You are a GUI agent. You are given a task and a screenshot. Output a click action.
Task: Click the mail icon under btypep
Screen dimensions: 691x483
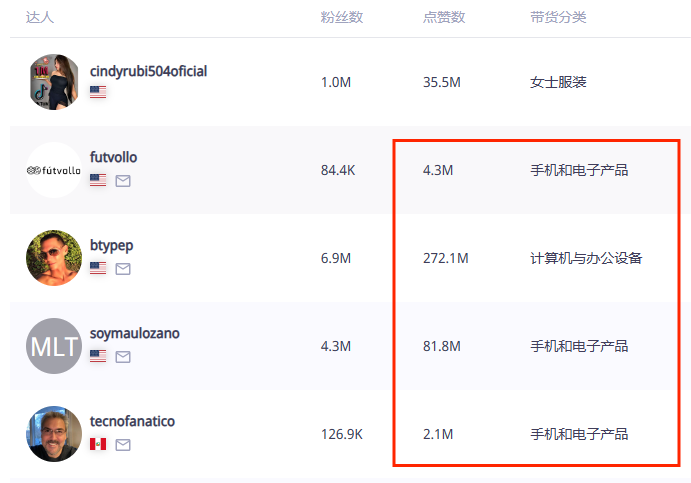coord(123,269)
